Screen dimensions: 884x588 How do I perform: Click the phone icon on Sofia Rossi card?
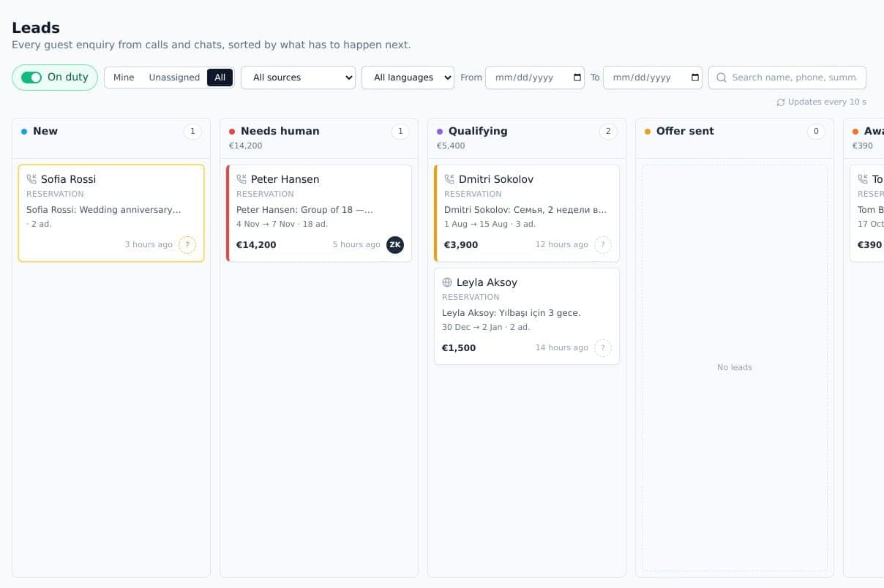point(31,179)
